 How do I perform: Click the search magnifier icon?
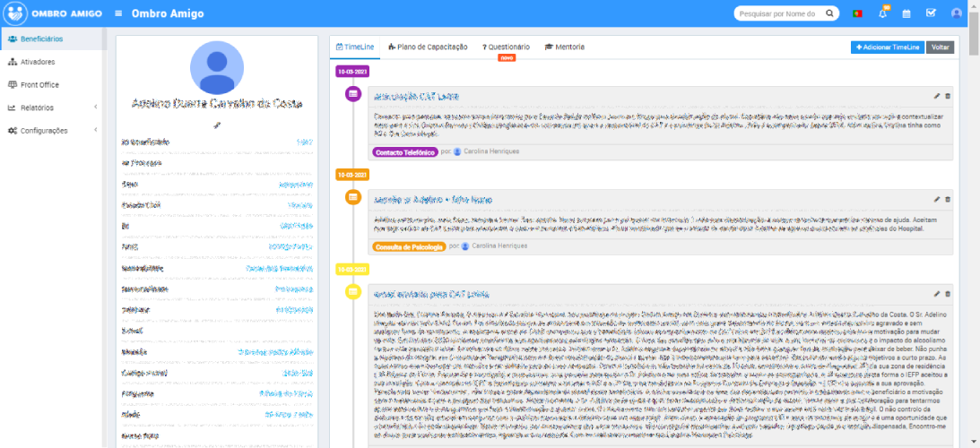coord(829,13)
